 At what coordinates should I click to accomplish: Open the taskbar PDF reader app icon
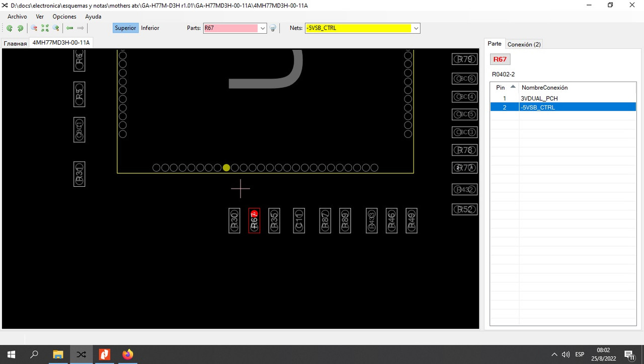tap(104, 354)
